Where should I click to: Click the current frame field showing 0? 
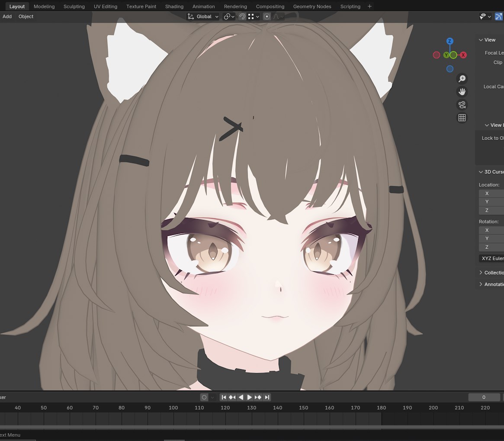(484, 397)
